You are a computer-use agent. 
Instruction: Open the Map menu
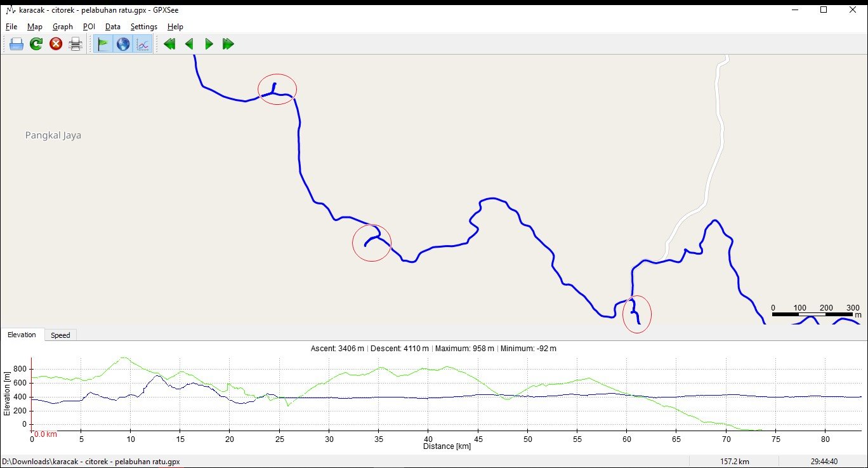(x=35, y=27)
